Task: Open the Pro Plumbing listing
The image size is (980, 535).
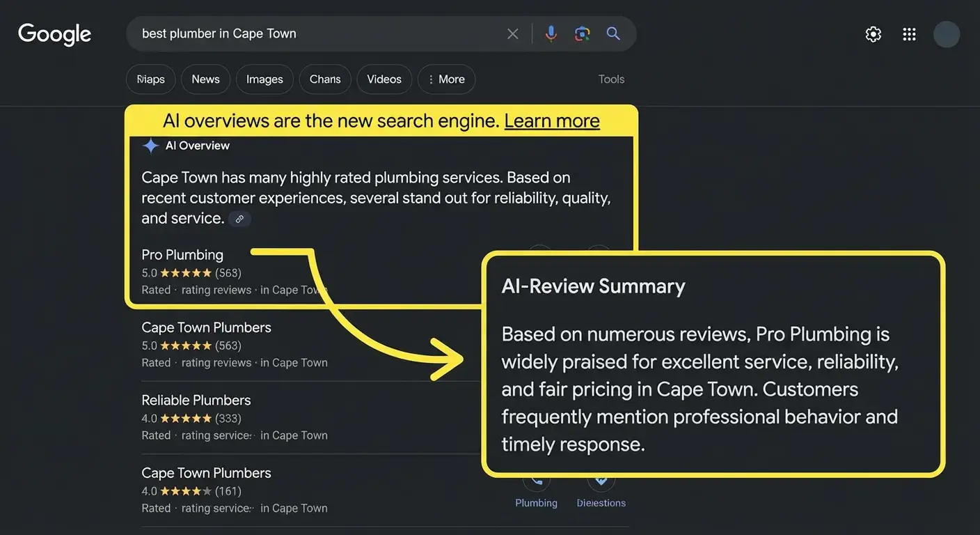Action: (182, 255)
